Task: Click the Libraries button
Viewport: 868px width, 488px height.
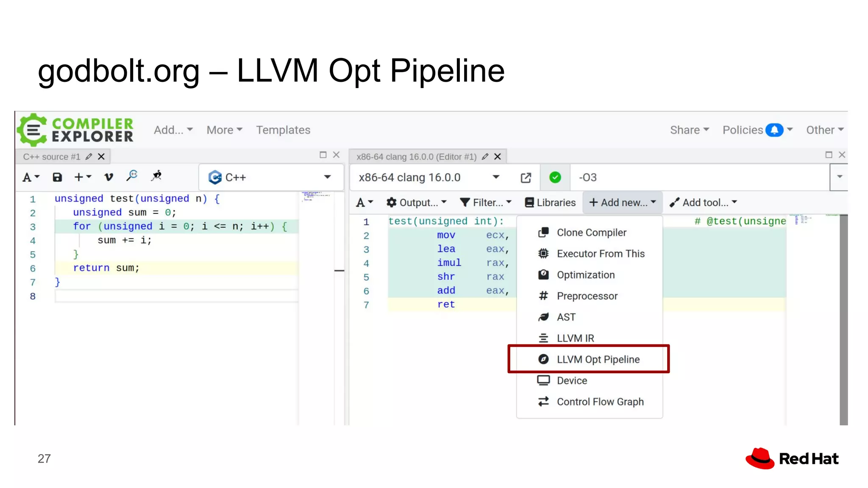Action: pos(550,202)
